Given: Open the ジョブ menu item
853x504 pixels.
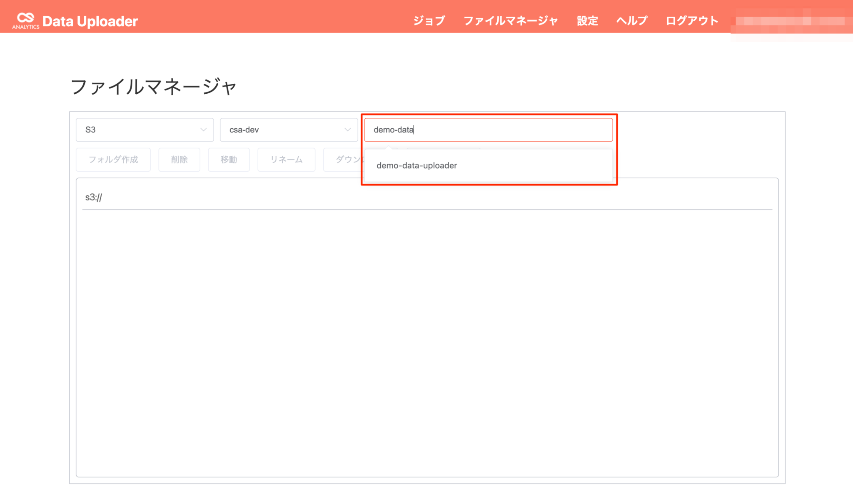Looking at the screenshot, I should coord(429,21).
